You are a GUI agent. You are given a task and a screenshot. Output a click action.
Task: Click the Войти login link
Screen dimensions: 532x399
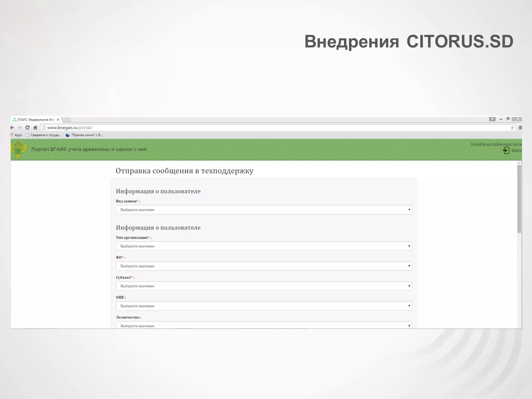(x=516, y=150)
